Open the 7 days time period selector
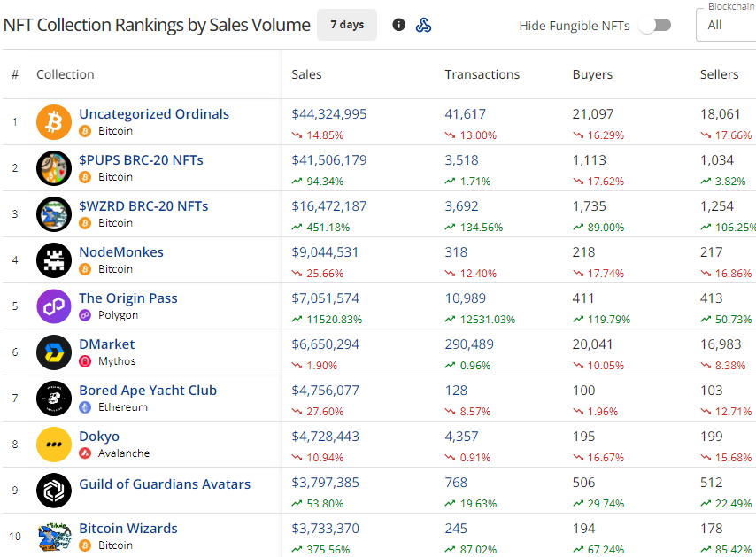Viewport: 756px width, 557px height. [347, 25]
